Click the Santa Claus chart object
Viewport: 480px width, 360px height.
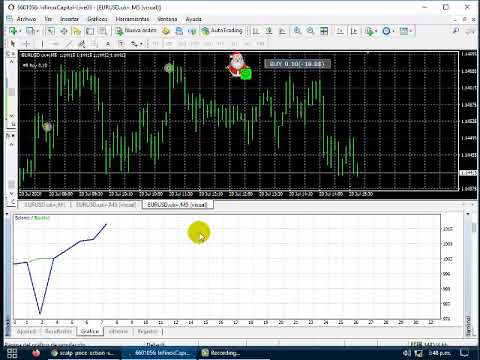237,65
